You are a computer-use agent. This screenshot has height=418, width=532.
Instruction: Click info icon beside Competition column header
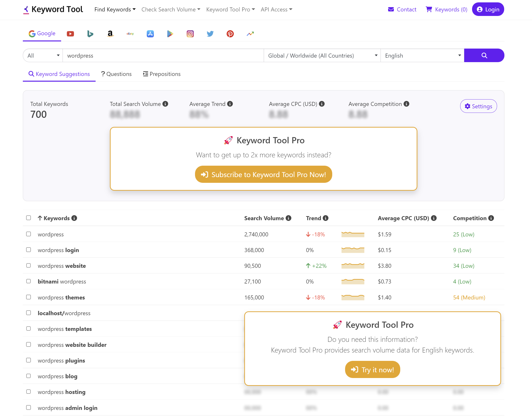click(x=491, y=218)
